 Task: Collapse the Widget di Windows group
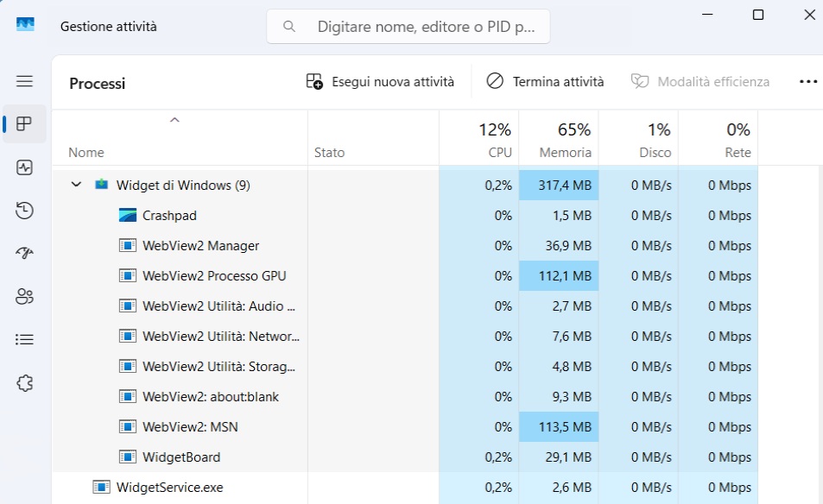pos(76,185)
